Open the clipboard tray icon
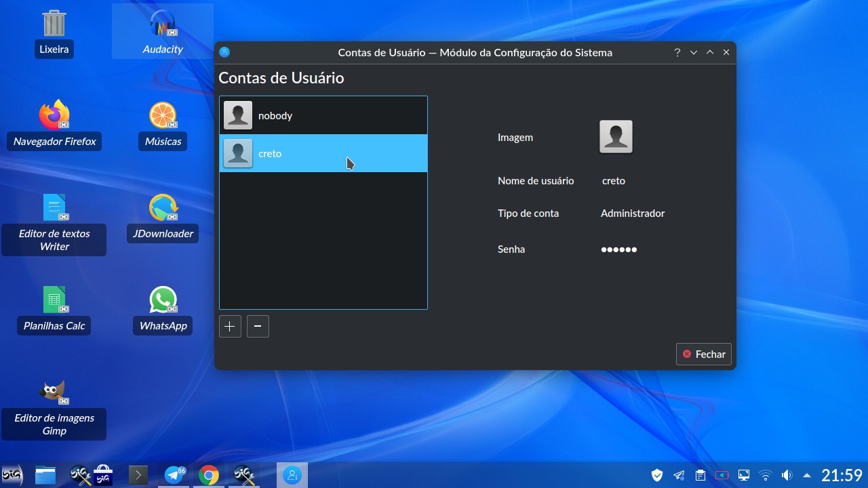Image resolution: width=868 pixels, height=488 pixels. [x=701, y=475]
